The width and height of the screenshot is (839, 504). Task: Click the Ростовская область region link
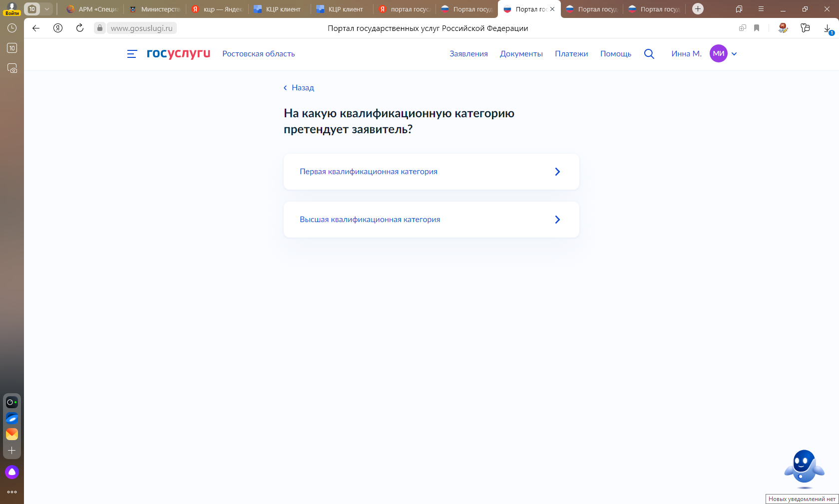258,54
